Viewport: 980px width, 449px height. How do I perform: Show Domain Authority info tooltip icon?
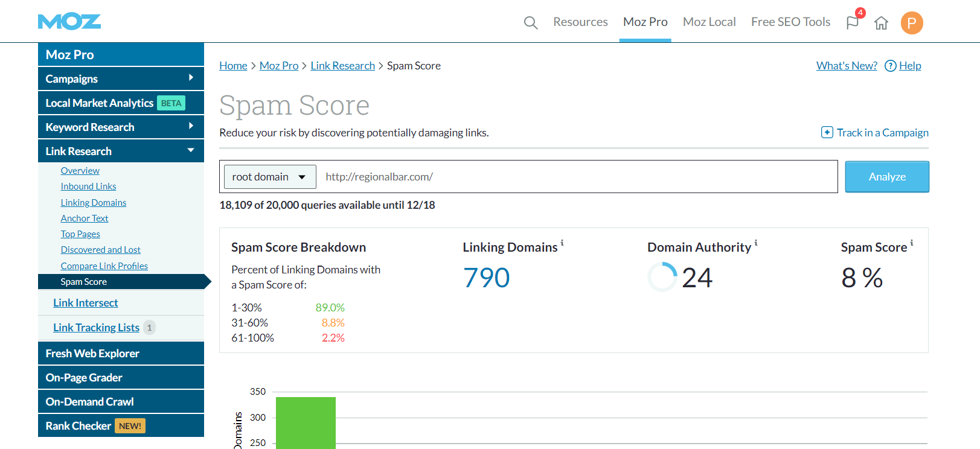pos(756,243)
